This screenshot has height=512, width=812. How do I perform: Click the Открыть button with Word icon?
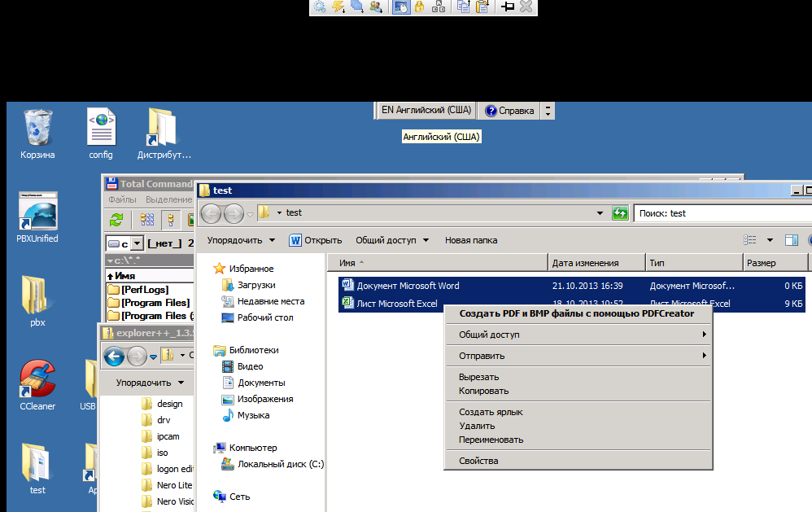click(x=316, y=240)
